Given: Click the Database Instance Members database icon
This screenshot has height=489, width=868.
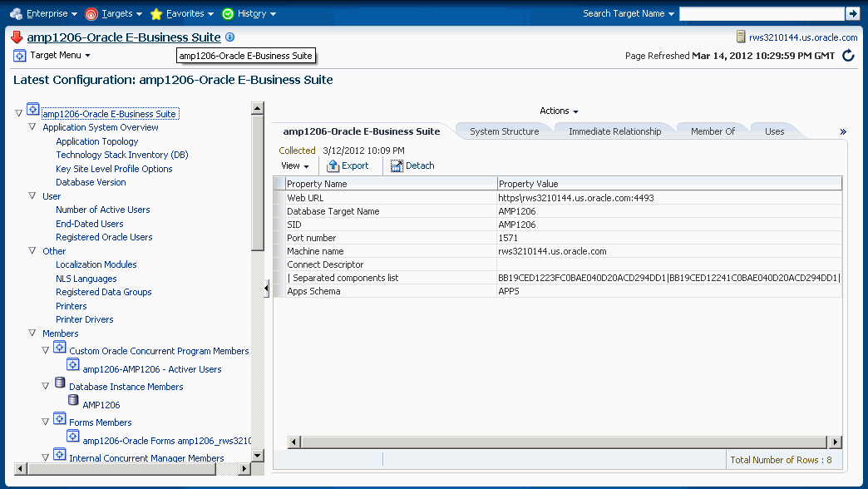Looking at the screenshot, I should (x=60, y=382).
